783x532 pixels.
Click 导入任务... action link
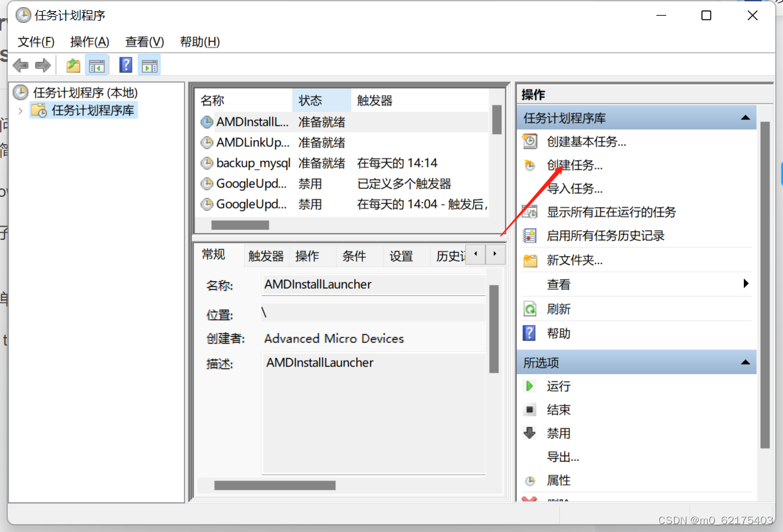click(575, 189)
